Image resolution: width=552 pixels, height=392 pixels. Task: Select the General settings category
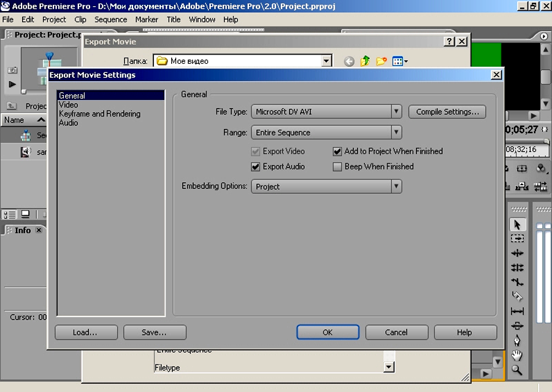110,96
